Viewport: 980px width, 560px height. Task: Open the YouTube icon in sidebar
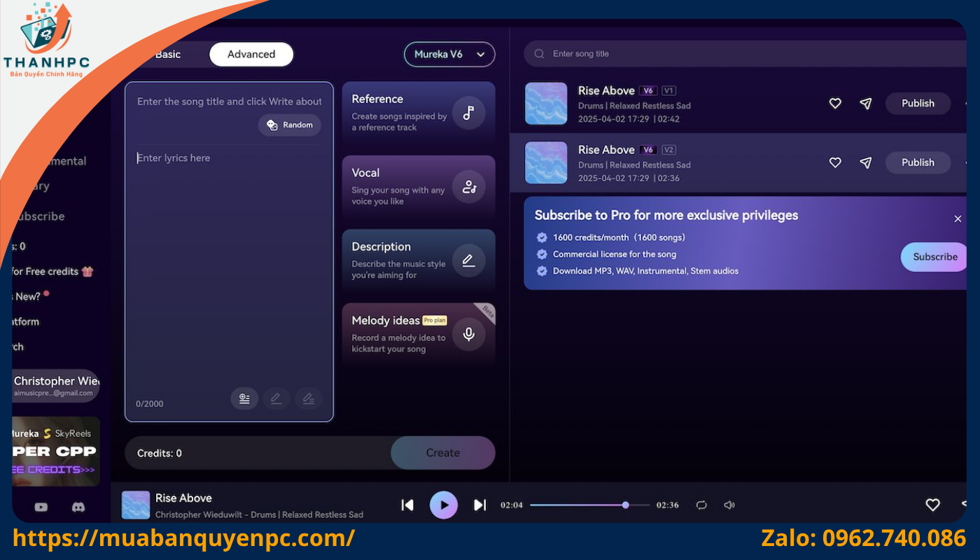point(41,507)
